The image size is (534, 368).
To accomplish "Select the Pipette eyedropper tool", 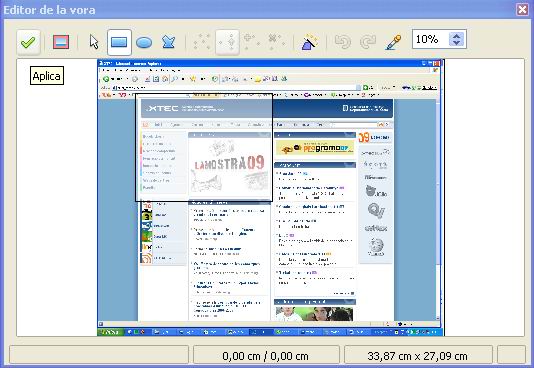I will click(393, 43).
